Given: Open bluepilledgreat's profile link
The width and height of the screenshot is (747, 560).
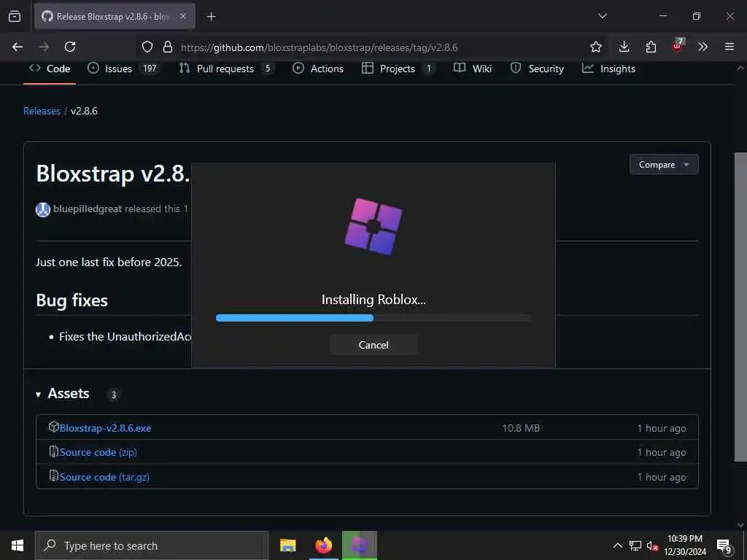Looking at the screenshot, I should (88, 209).
